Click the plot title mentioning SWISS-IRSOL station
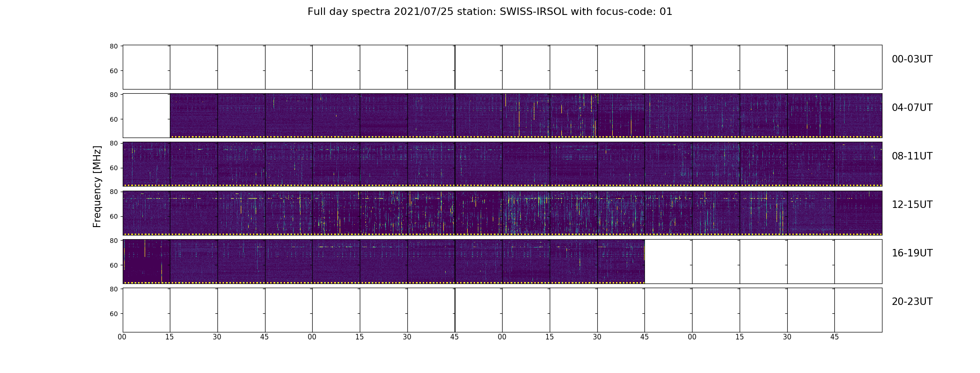 coord(490,12)
